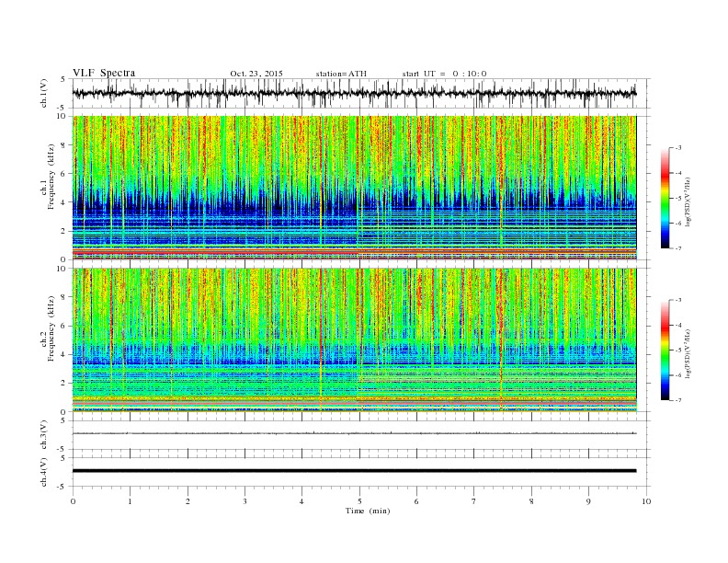The height and width of the screenshot is (563, 728).
Task: Select the "ch.4(V)" axis label
Action: (44, 472)
